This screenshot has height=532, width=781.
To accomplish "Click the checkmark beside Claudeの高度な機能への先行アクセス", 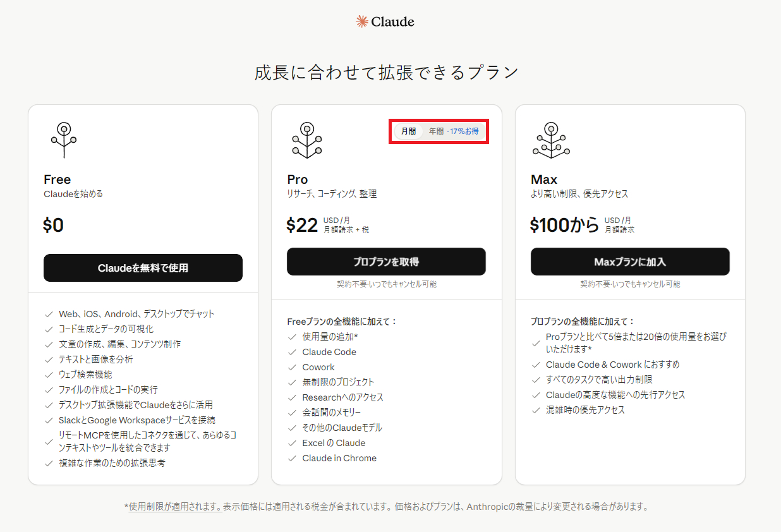I will pyautogui.click(x=536, y=395).
